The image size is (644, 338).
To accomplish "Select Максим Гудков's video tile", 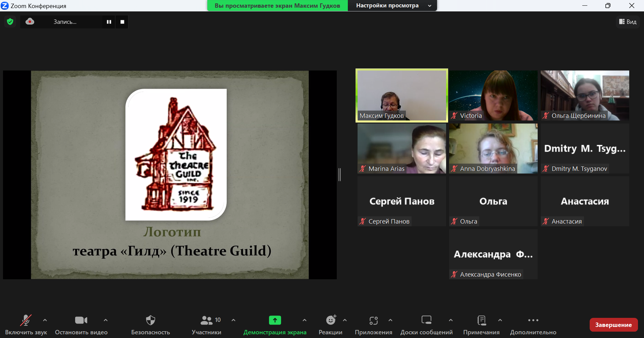I will pos(402,95).
